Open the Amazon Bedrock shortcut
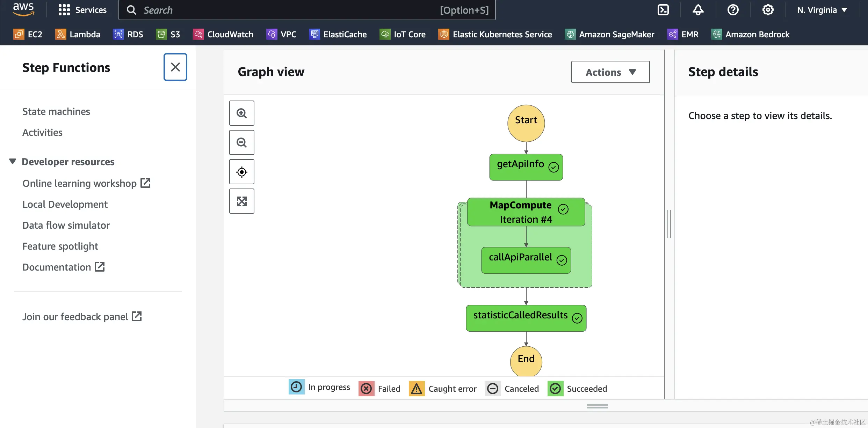This screenshot has height=428, width=868. pos(750,34)
